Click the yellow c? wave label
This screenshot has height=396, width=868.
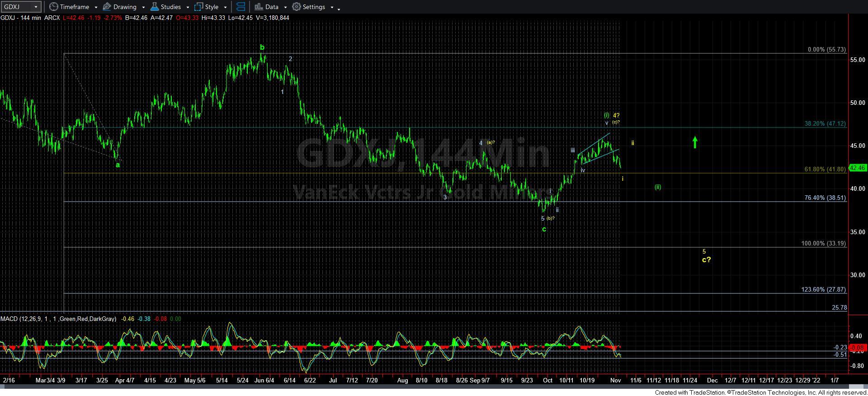click(x=706, y=259)
